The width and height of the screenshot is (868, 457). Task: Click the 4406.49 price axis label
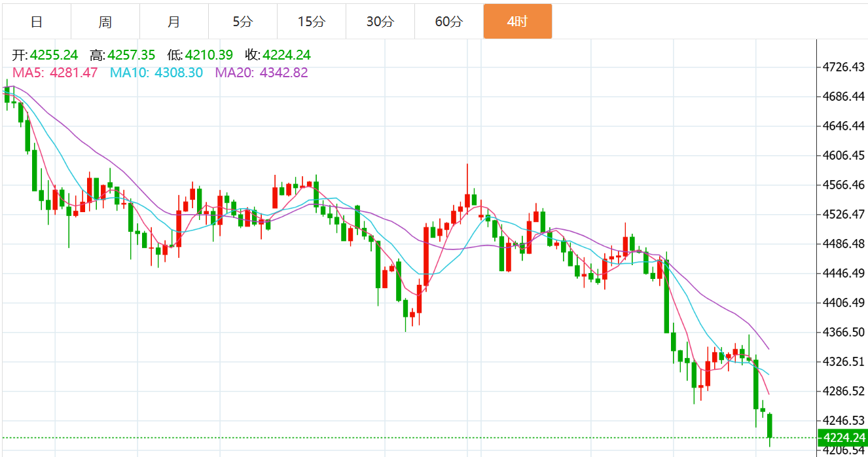843,302
